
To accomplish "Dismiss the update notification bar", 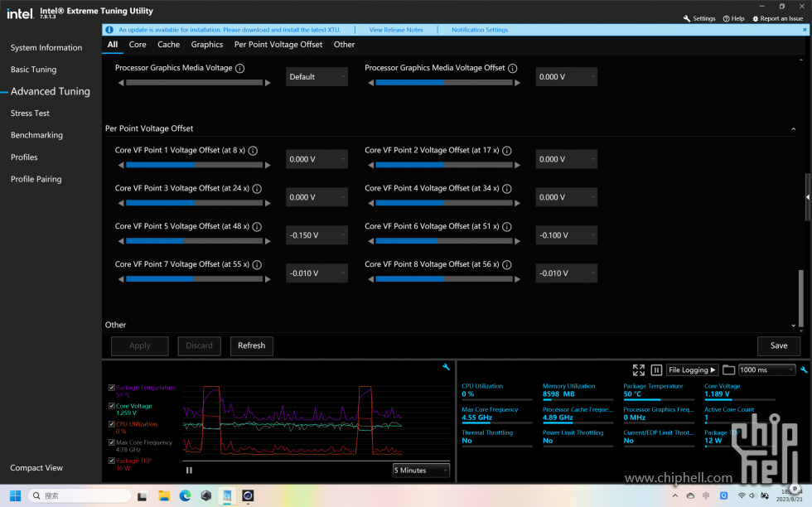I will (805, 30).
